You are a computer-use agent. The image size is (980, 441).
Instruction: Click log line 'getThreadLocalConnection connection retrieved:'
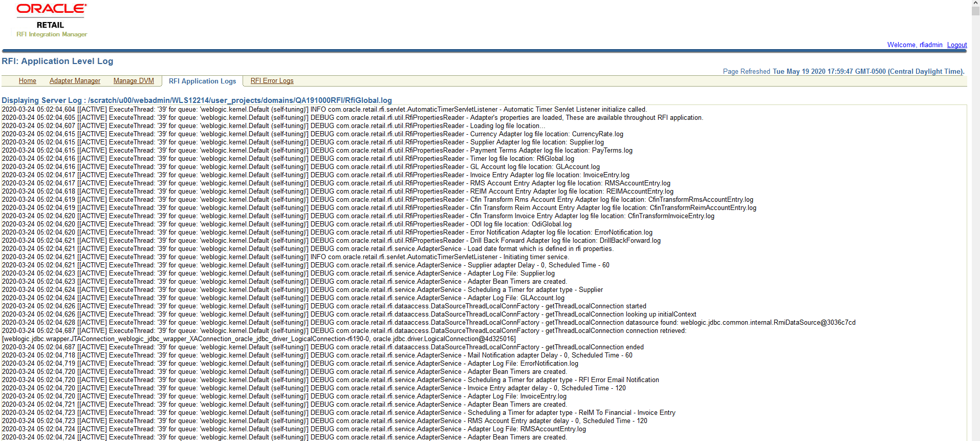coord(344,331)
